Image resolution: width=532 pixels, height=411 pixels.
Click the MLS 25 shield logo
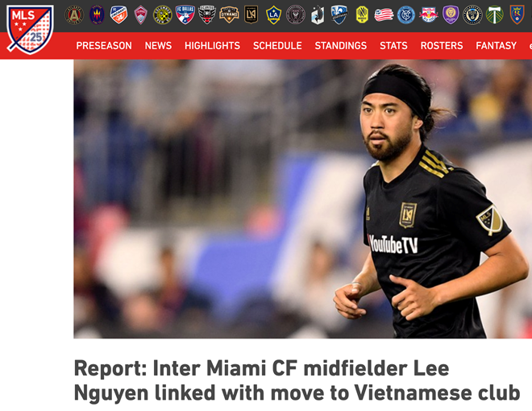click(30, 29)
